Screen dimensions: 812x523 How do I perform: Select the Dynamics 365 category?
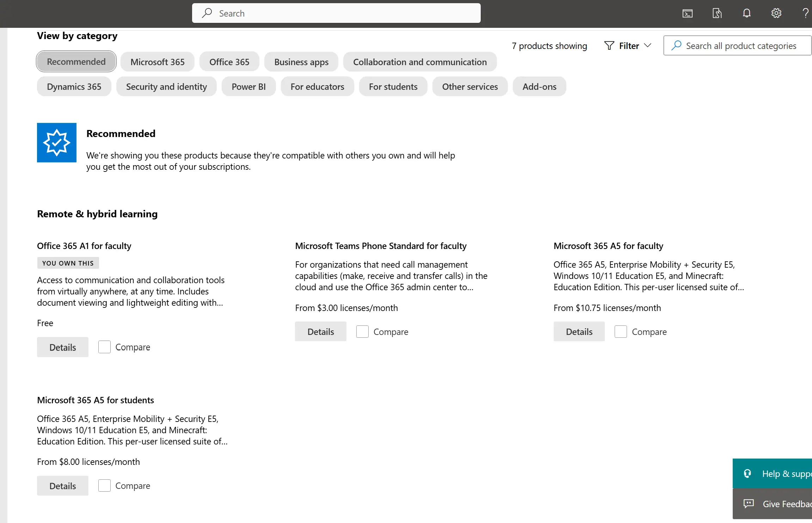coord(74,86)
